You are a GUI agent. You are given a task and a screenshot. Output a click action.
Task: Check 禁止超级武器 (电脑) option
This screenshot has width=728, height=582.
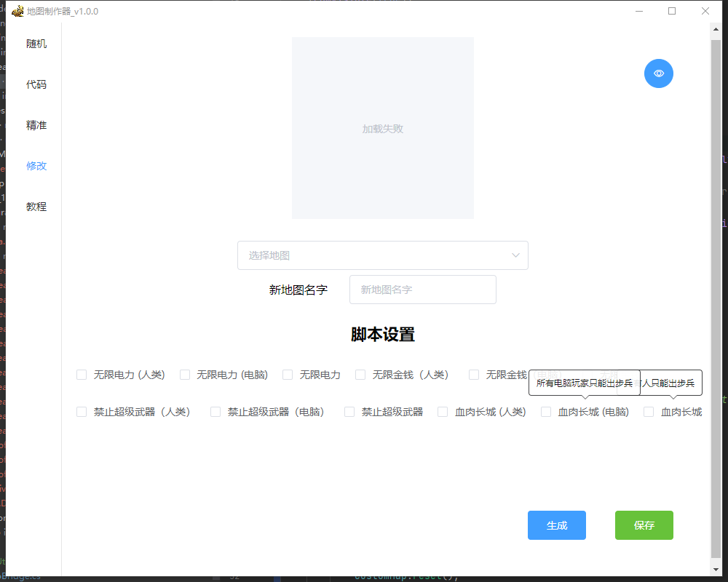coord(215,411)
